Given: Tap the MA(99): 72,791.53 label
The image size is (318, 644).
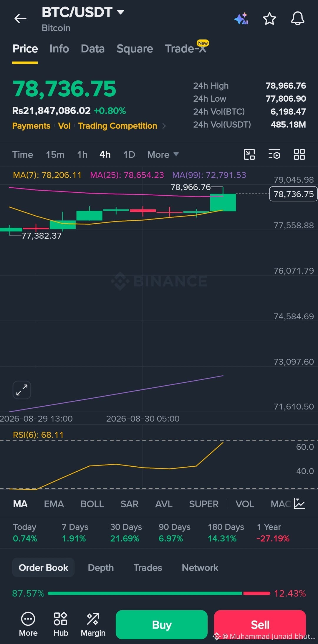Looking at the screenshot, I should pyautogui.click(x=209, y=175).
